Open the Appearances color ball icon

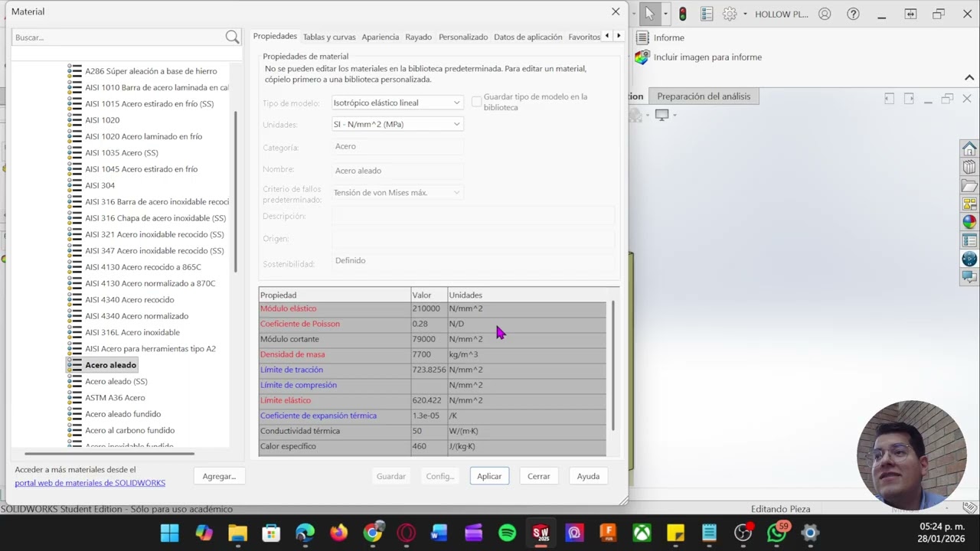969,222
